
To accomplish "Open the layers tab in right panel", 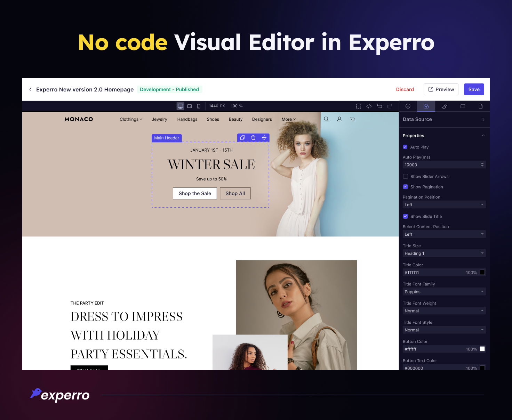I will tap(462, 106).
